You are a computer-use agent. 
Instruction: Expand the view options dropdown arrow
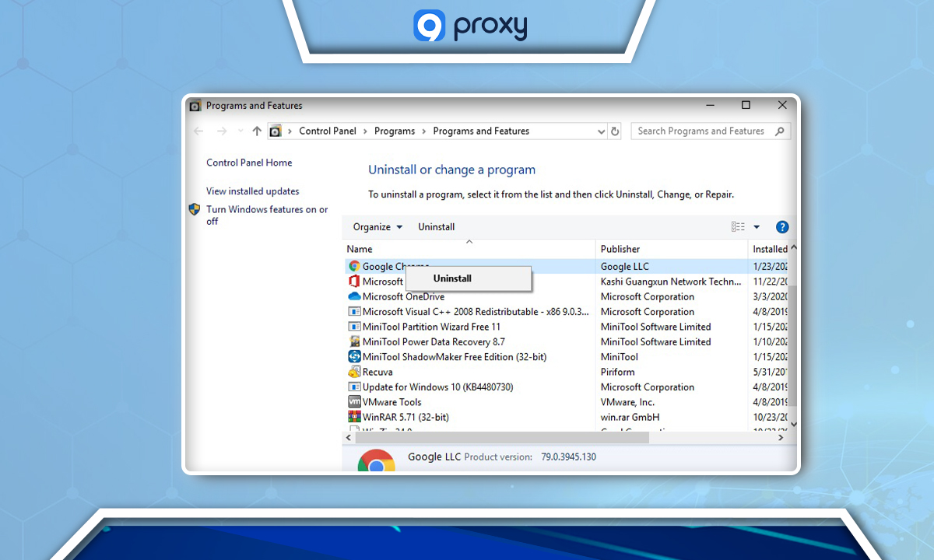click(x=755, y=226)
